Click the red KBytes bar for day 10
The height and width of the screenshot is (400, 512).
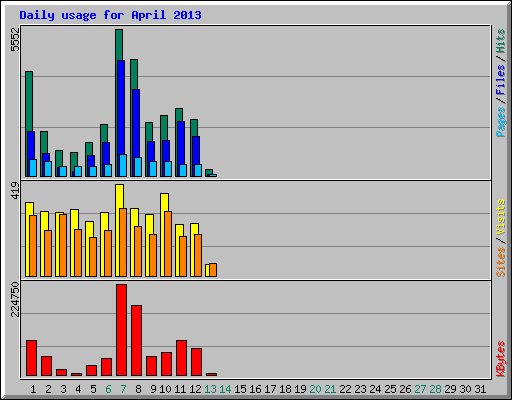[166, 364]
